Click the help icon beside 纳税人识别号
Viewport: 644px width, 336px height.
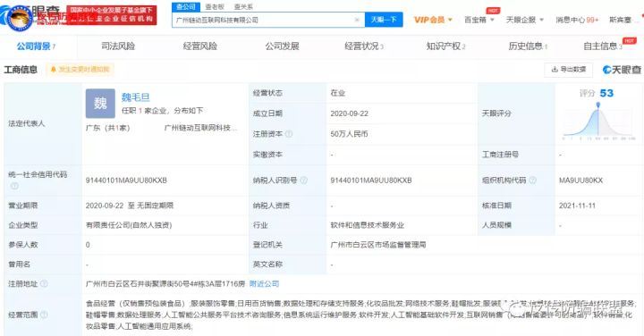coord(303,181)
